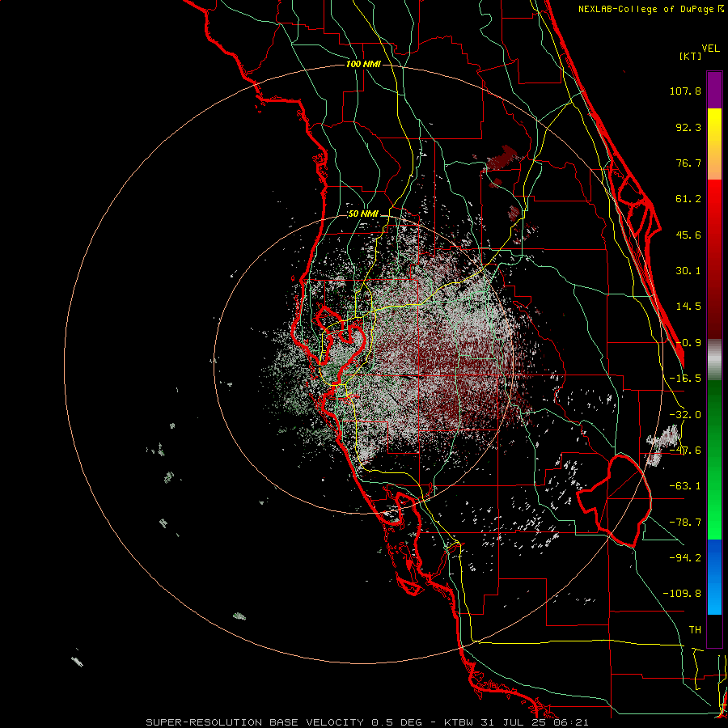This screenshot has height=728, width=728.
Task: Click the 45.6 velocity scale value
Action: (688, 235)
